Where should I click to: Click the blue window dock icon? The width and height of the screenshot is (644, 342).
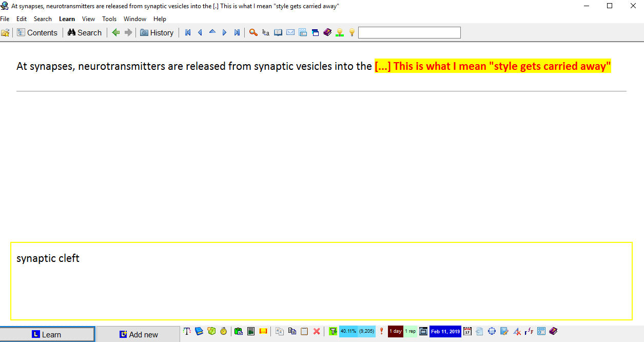point(315,32)
